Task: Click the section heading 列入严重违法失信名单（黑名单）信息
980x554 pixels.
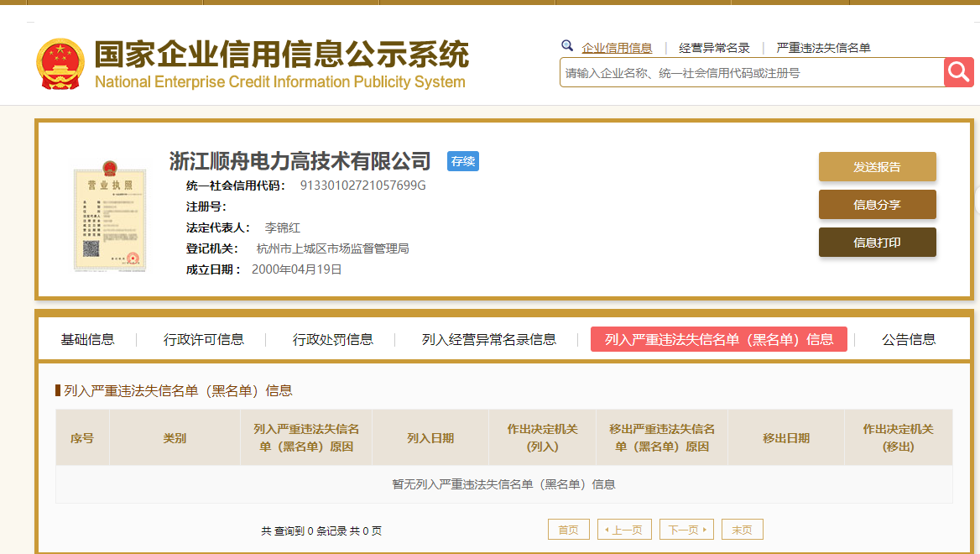Action: [178, 391]
